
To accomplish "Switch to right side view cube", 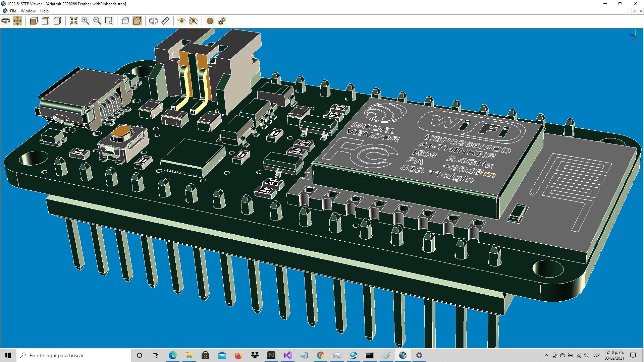I will [x=57, y=21].
